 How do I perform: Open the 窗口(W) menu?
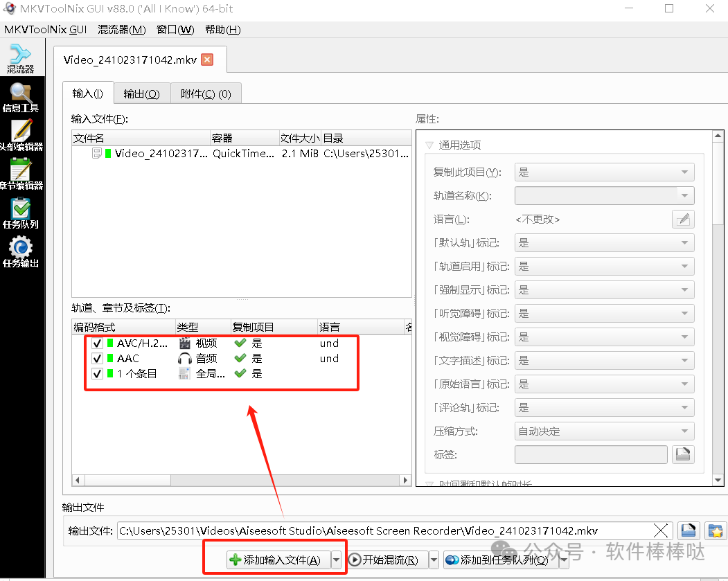175,30
